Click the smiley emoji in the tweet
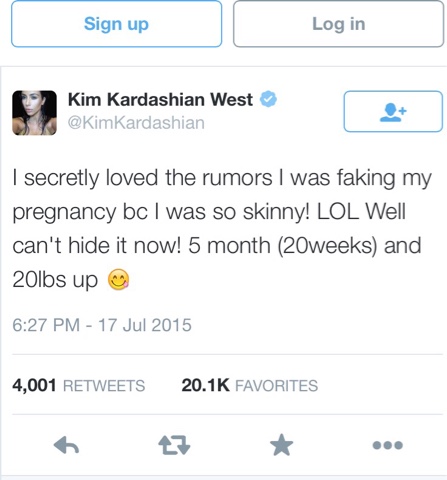 (x=118, y=279)
